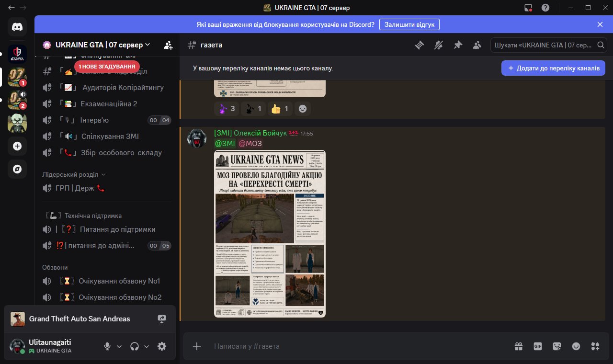Click the #газета channel title
Viewport: 613px width, 364px height.
[211, 45]
